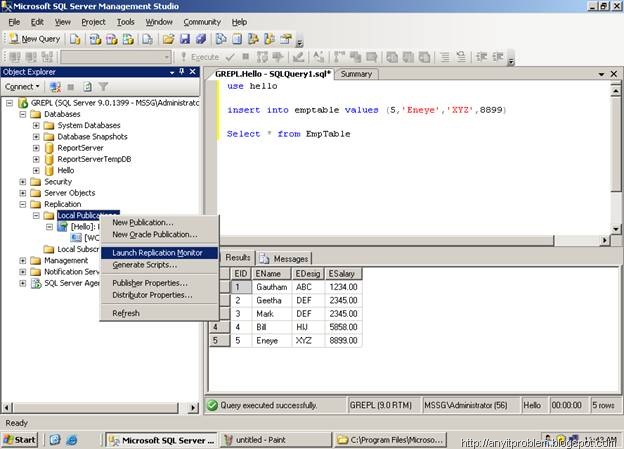Click the Decrease Indent icon
624x449 pixels.
[482, 57]
